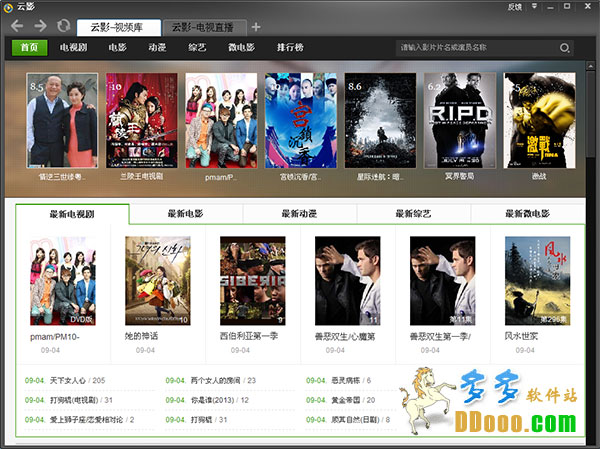This screenshot has width=600, height=449.
Task: Go forward with the right arrow
Action: [40, 26]
